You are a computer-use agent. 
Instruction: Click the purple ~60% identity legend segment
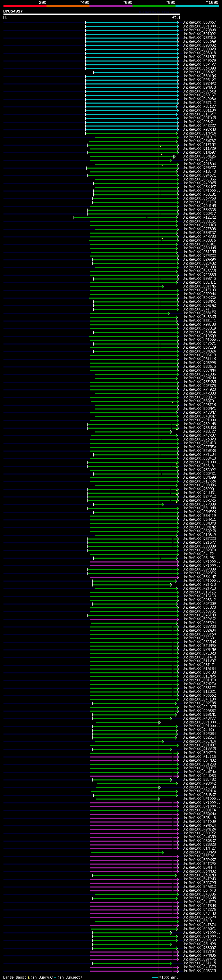point(111,6)
